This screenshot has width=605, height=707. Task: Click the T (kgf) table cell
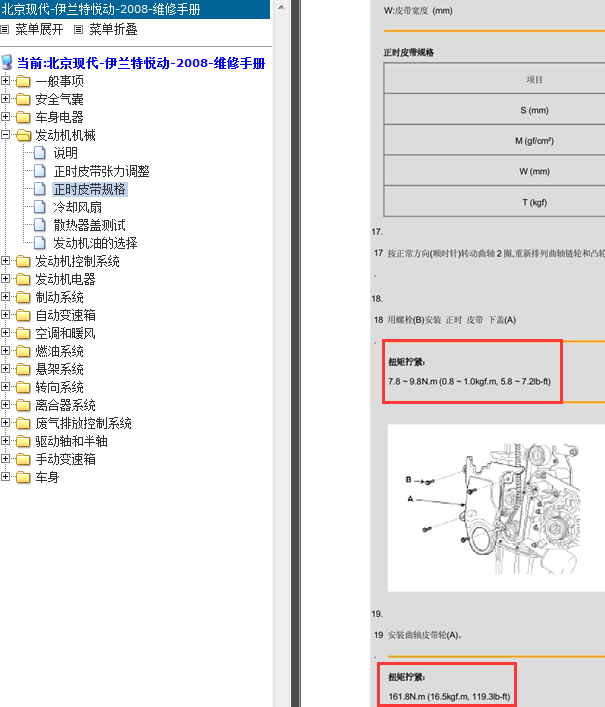pos(494,202)
